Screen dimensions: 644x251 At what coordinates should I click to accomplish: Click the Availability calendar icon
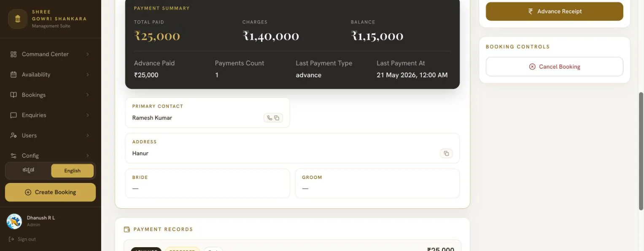[x=13, y=74]
